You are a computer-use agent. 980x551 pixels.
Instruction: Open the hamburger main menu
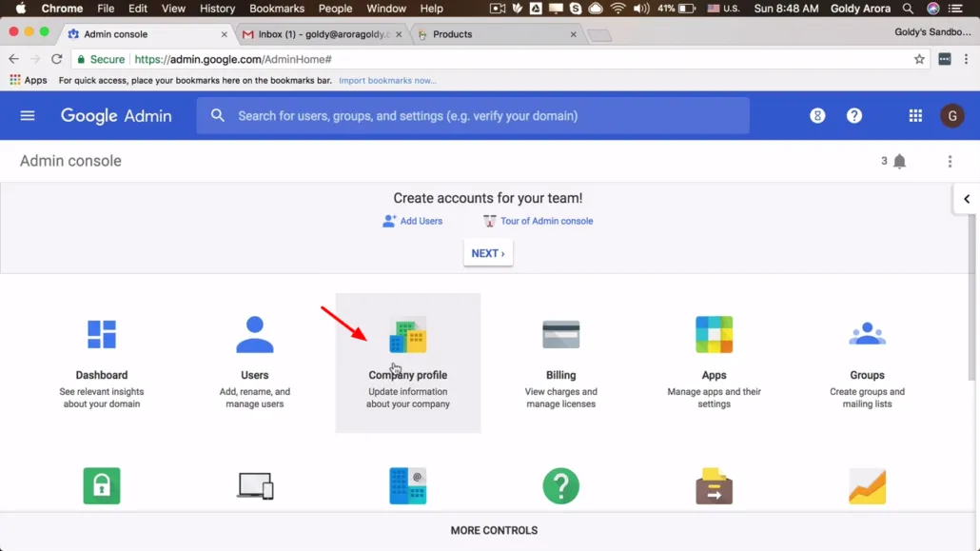click(27, 116)
